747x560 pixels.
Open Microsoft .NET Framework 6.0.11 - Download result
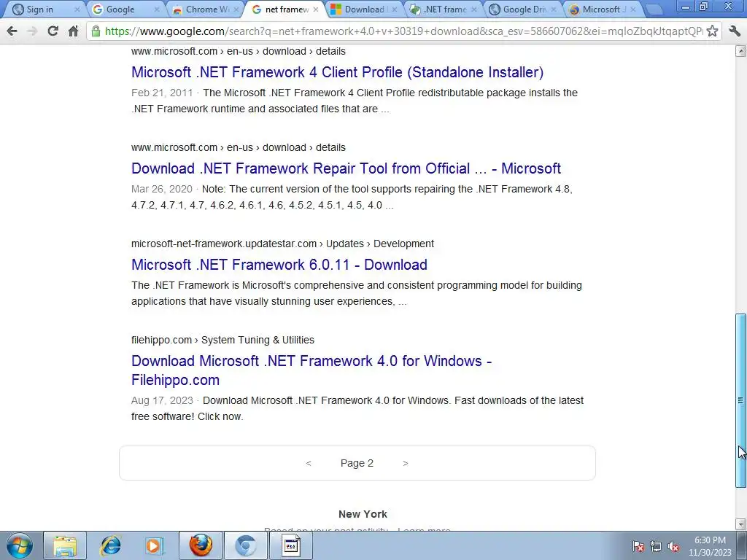click(279, 264)
